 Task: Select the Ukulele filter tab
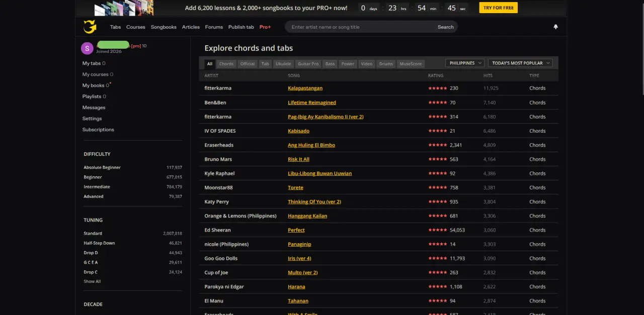pos(283,64)
